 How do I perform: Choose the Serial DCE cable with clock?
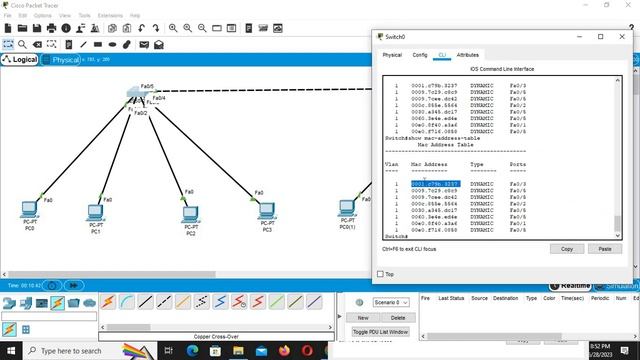pos(239,302)
